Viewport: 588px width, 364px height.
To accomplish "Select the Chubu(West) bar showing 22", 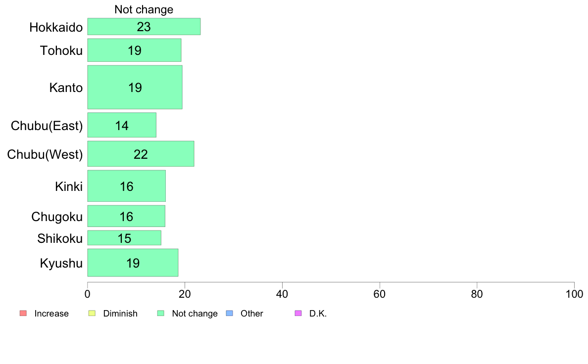I will 141,154.
